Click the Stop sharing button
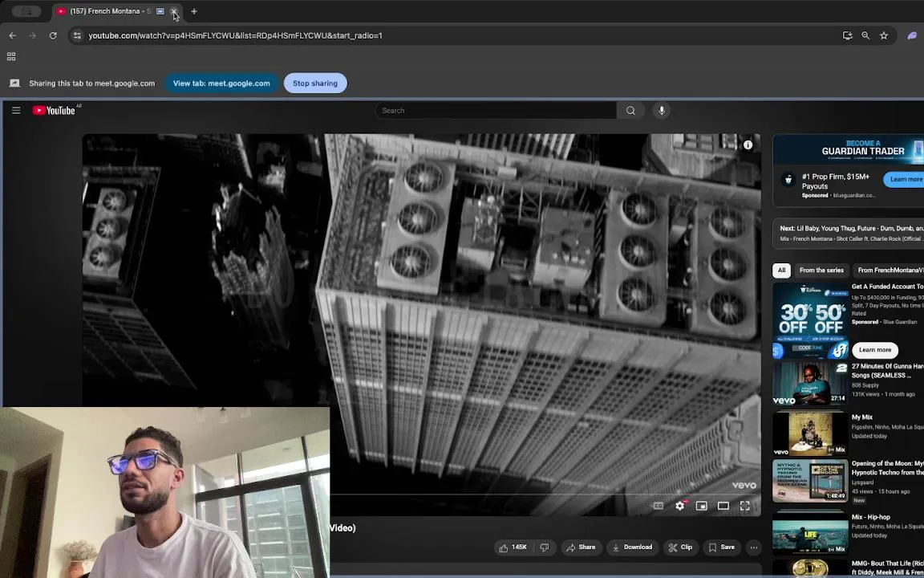 click(x=315, y=83)
